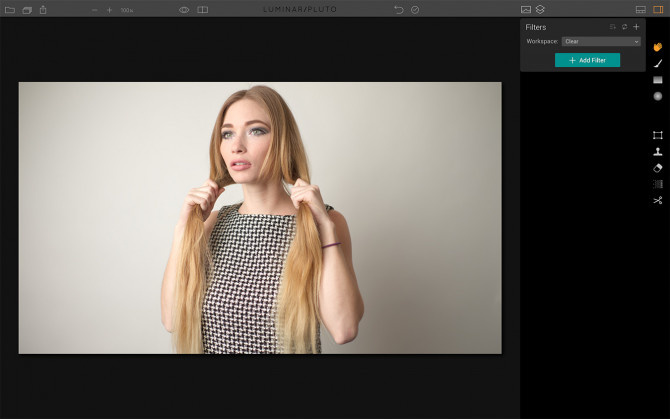Open the history clock icon
The height and width of the screenshot is (419, 670).
(x=415, y=10)
